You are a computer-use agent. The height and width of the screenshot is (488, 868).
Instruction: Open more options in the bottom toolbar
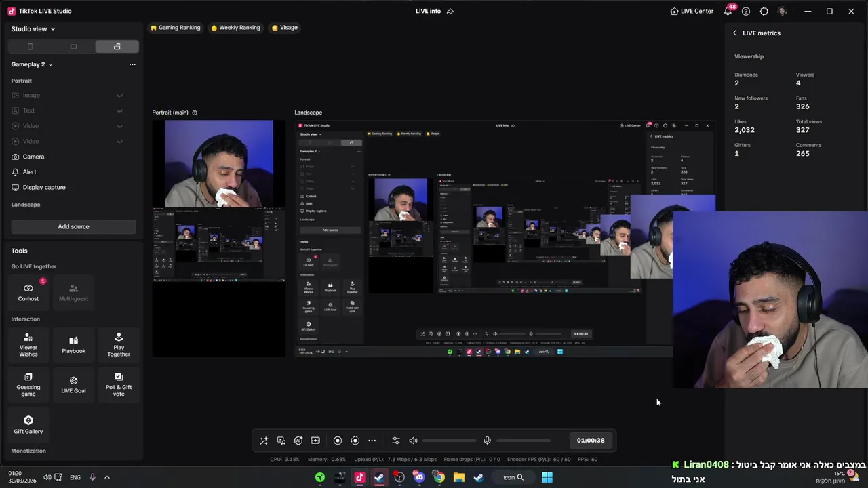click(372, 441)
